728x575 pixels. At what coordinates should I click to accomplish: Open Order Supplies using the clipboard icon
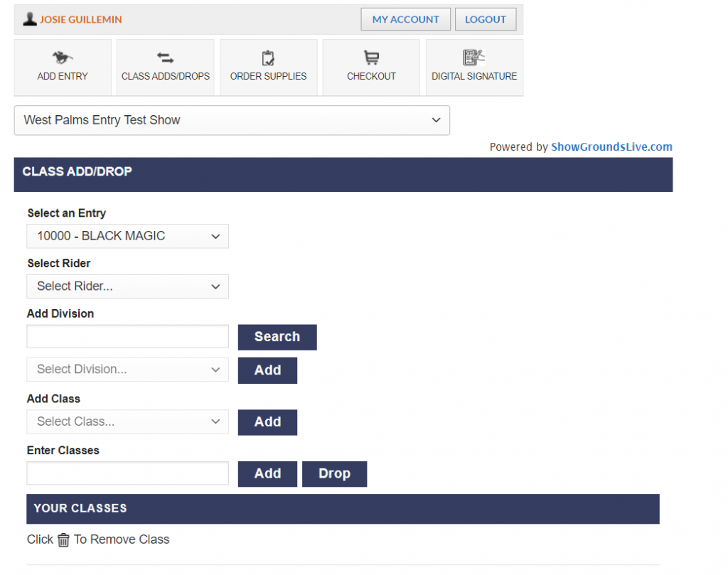click(268, 58)
